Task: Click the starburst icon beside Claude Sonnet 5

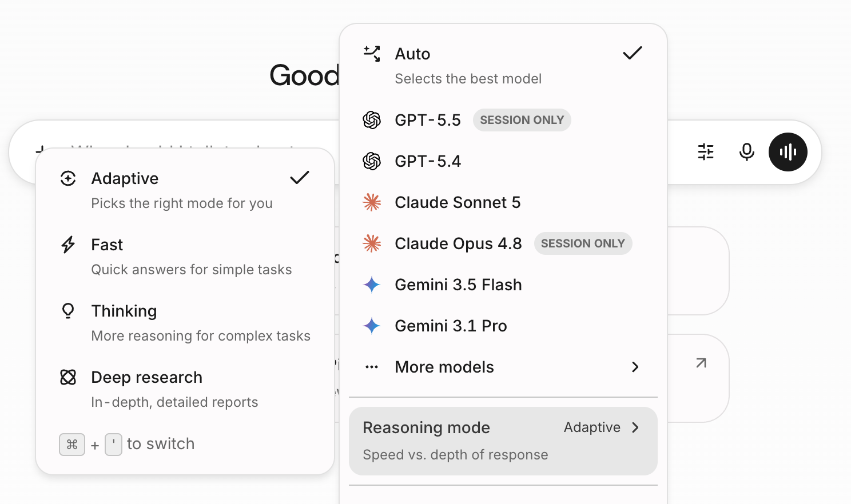Action: 372,202
